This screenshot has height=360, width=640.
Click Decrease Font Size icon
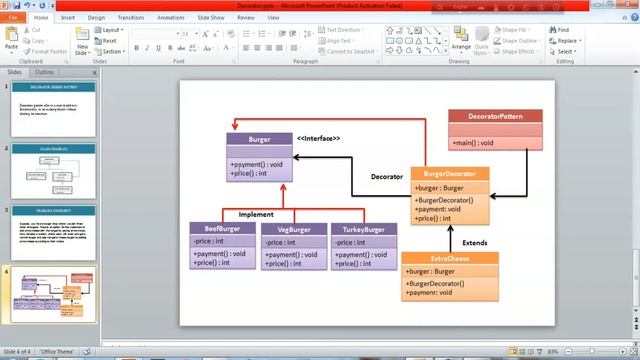(x=216, y=34)
